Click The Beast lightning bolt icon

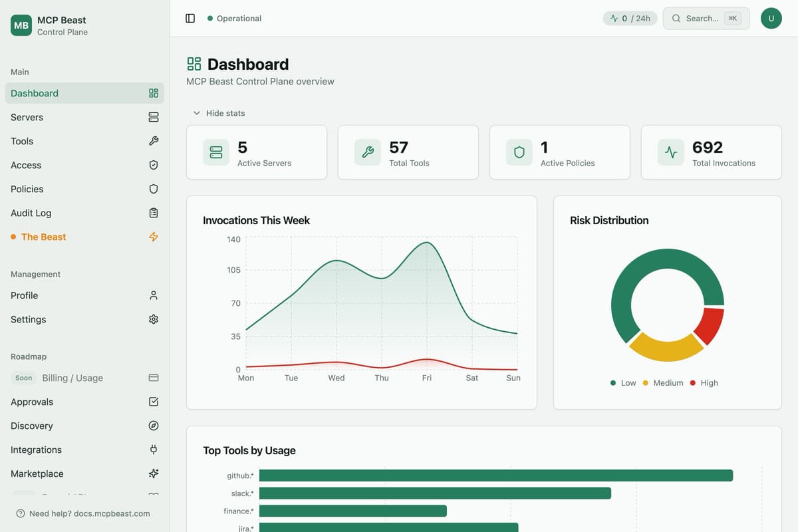pos(154,237)
